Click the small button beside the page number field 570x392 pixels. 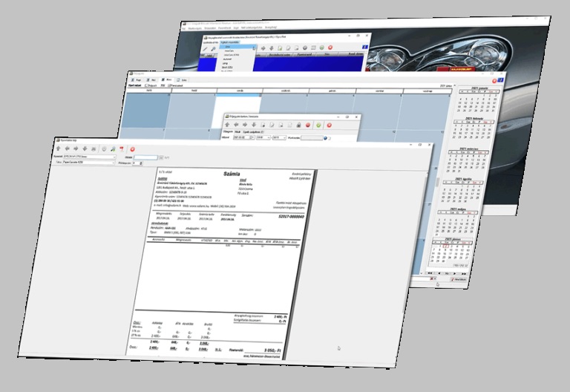pos(161,157)
